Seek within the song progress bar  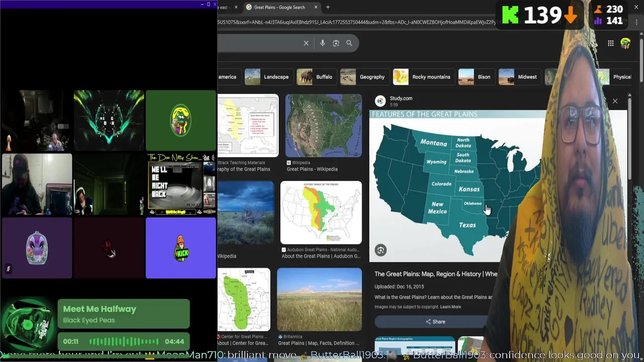(124, 341)
